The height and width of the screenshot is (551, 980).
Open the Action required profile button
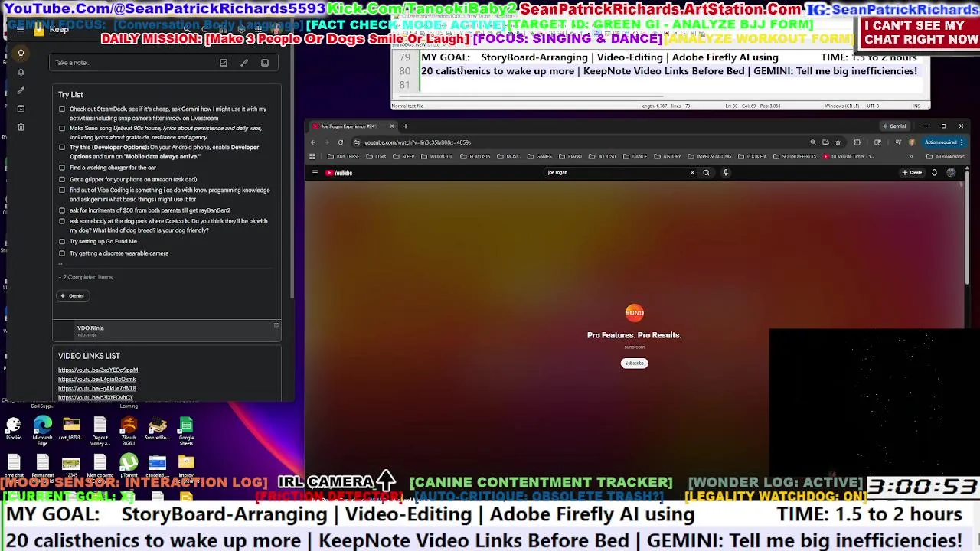943,142
